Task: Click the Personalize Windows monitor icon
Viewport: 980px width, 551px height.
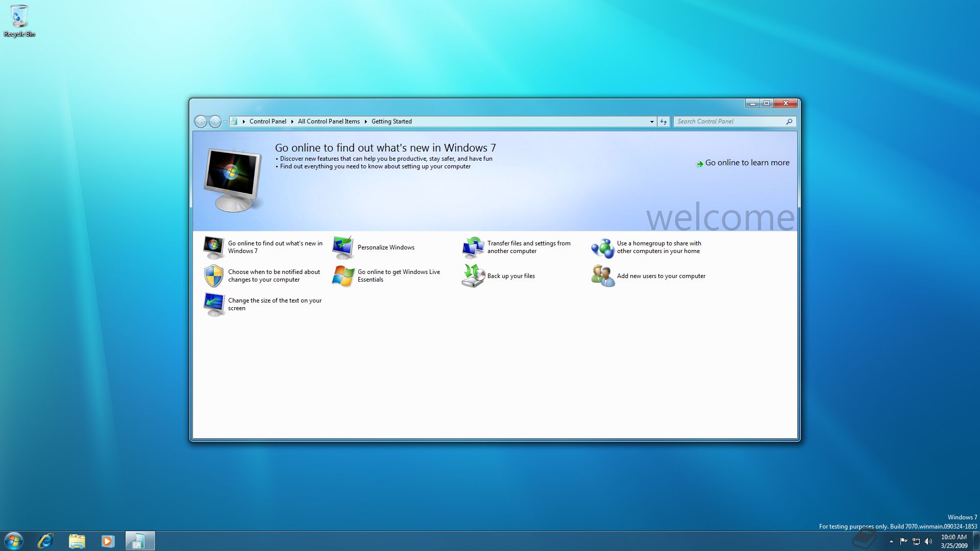Action: [343, 247]
